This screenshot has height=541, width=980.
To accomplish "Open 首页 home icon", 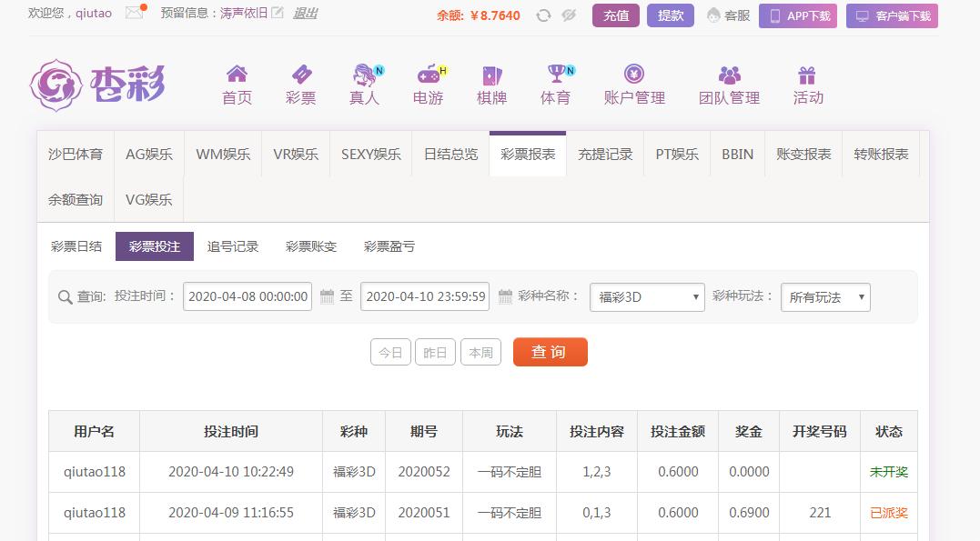I will click(x=237, y=75).
